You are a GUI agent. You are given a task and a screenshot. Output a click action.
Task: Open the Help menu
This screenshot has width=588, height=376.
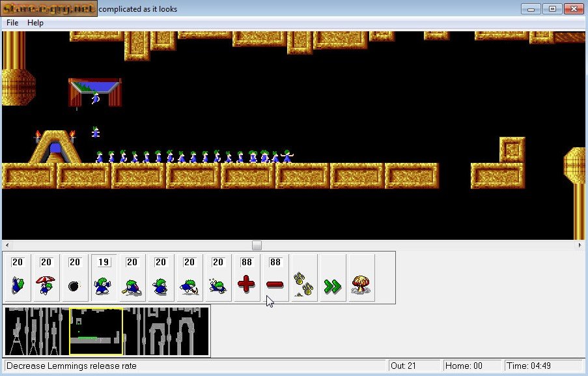point(36,23)
